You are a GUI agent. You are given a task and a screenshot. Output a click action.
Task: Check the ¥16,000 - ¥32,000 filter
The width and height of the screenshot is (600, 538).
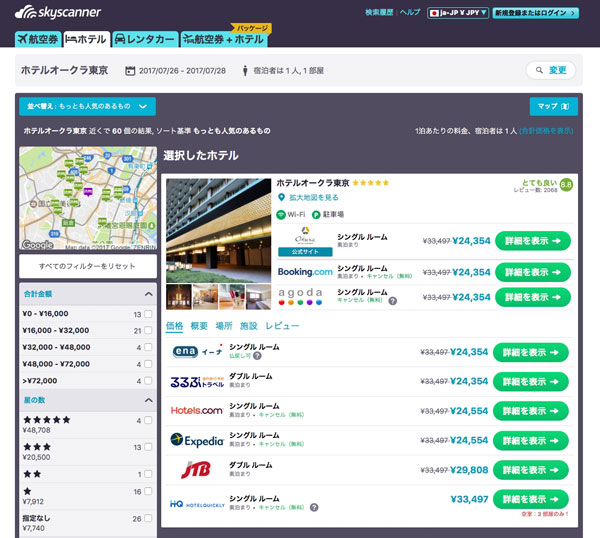click(148, 331)
